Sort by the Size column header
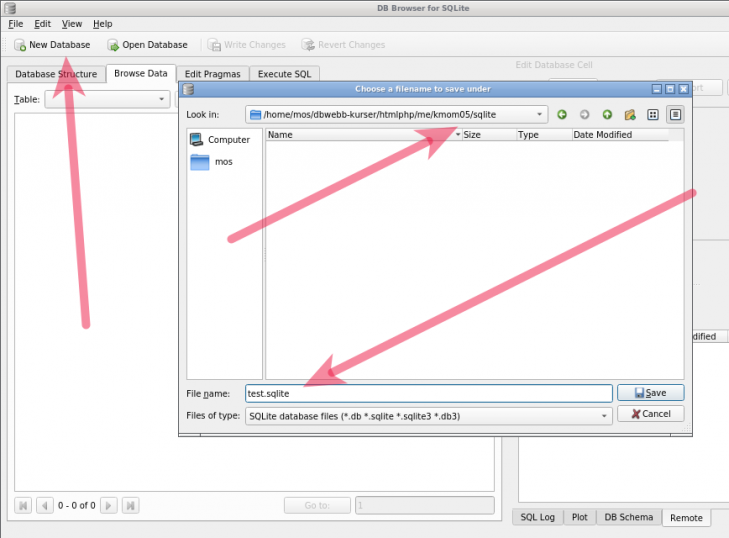This screenshot has width=729, height=538. point(489,135)
